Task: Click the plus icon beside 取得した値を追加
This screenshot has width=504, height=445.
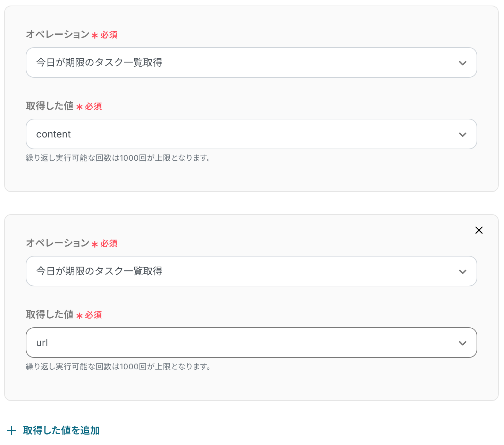Action: point(11,431)
